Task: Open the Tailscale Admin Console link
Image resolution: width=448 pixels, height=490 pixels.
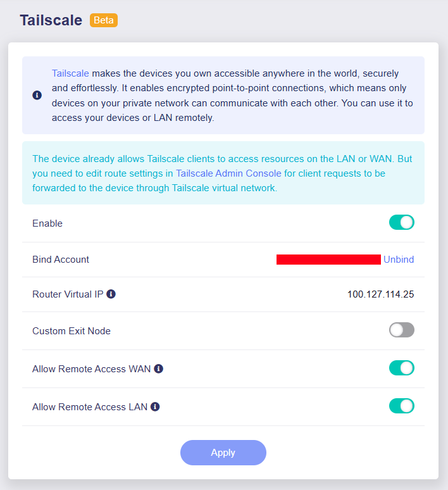Action: coord(228,173)
